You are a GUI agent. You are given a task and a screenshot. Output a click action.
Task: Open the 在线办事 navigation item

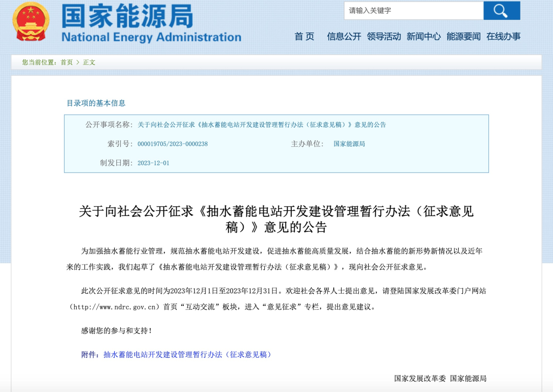(503, 36)
